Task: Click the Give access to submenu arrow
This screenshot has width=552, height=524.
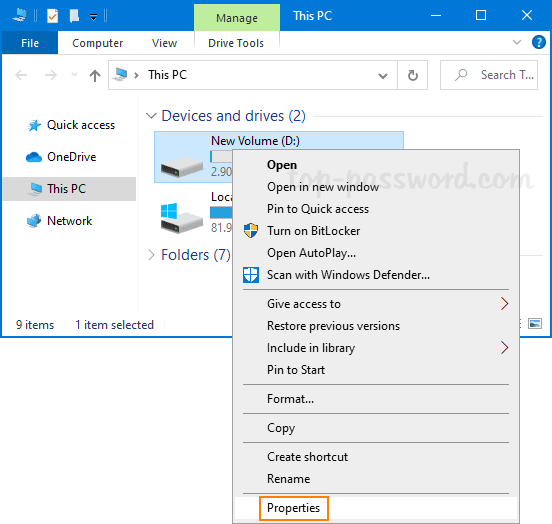Action: tap(504, 304)
